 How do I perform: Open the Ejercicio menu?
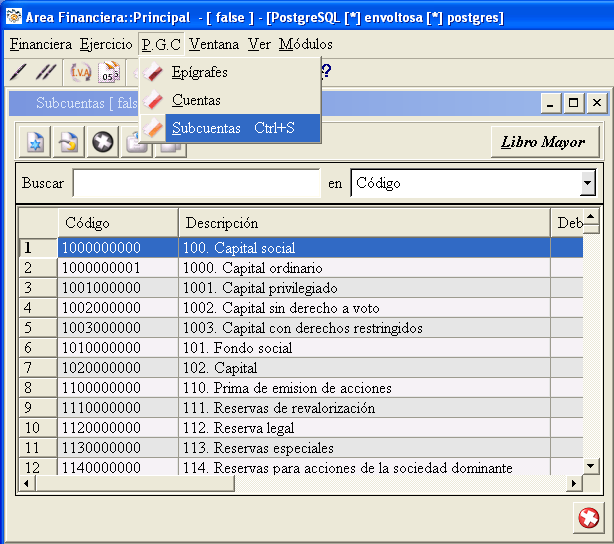tap(106, 44)
